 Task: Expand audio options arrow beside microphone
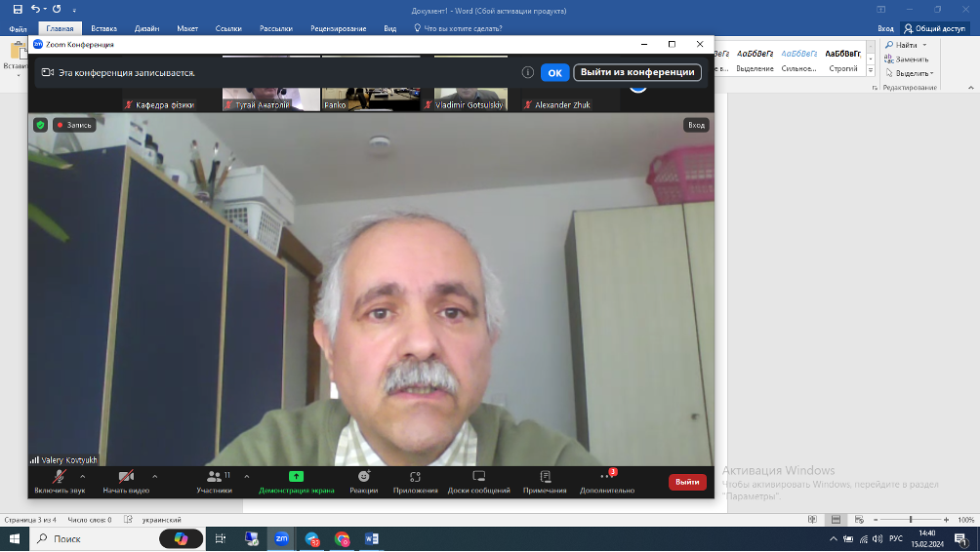click(82, 476)
